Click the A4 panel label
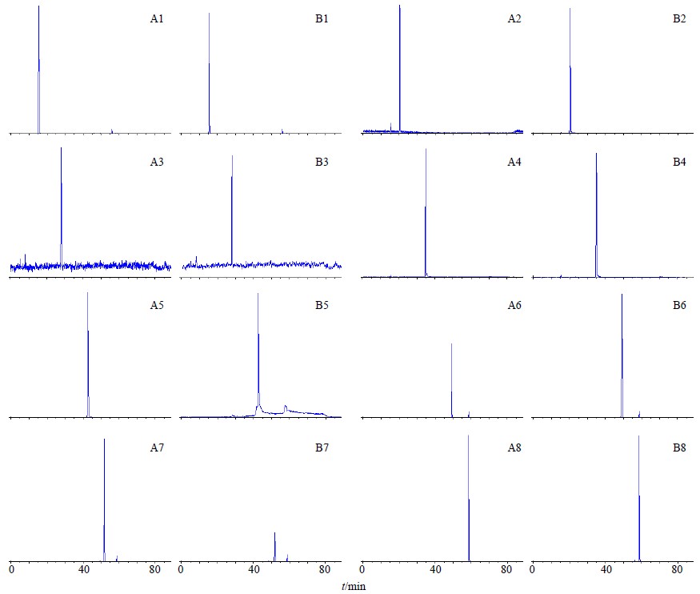 [x=514, y=163]
